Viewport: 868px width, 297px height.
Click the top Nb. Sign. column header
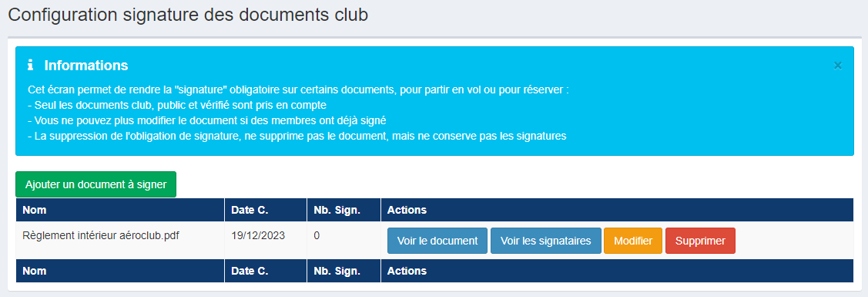coord(344,211)
